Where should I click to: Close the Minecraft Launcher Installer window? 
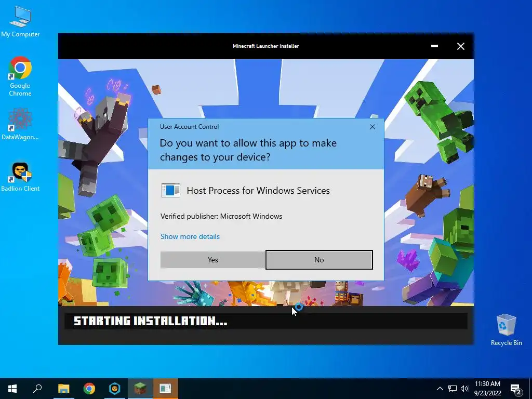(460, 46)
